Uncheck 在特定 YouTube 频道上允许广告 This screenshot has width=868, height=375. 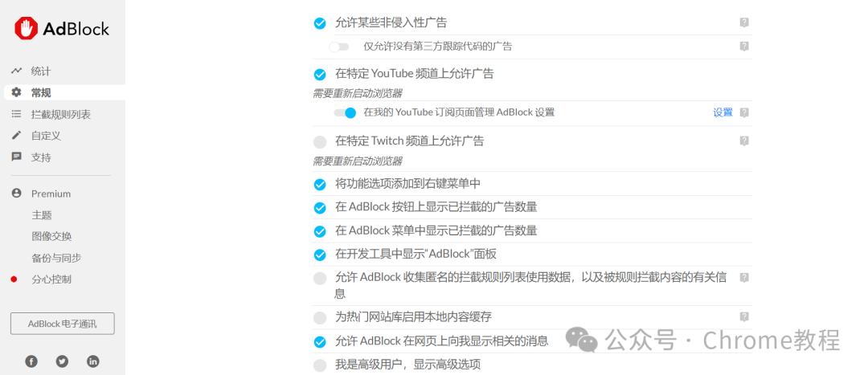(x=320, y=74)
